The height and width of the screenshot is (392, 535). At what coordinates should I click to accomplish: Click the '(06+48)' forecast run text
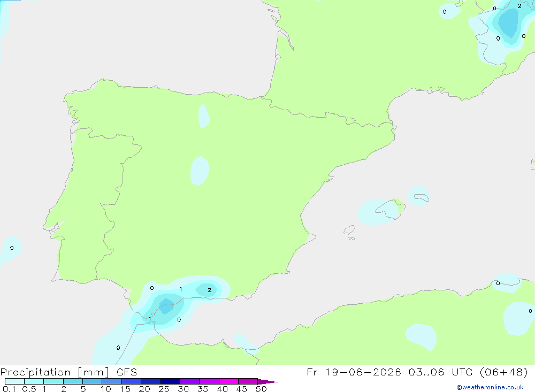coord(504,372)
